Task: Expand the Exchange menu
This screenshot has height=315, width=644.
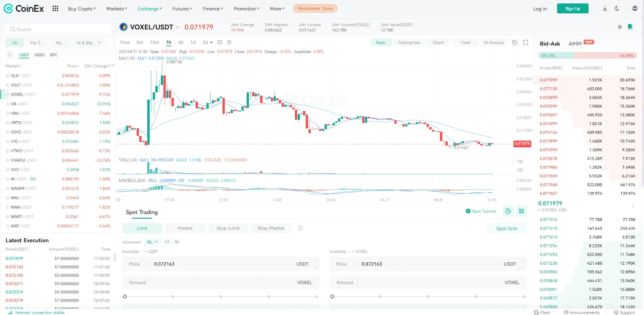Action: point(150,8)
